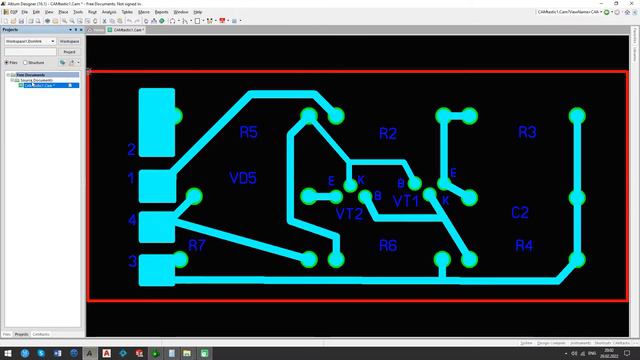The image size is (640, 360).
Task: Click the Design Compiler status bar button
Action: [x=551, y=343]
